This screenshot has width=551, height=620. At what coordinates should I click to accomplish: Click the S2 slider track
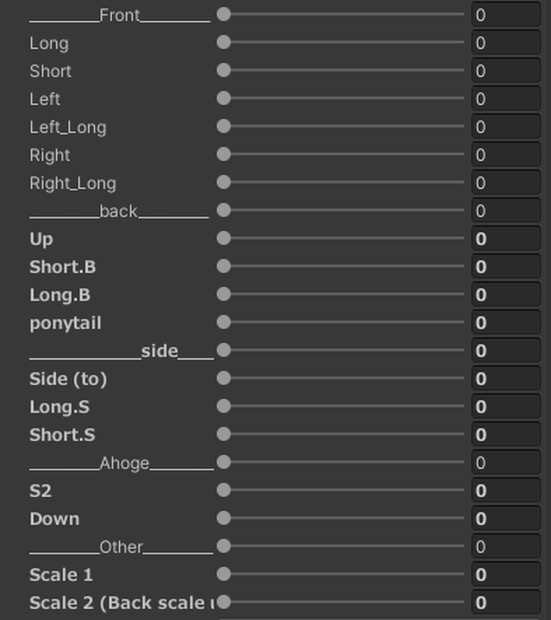coord(341,490)
